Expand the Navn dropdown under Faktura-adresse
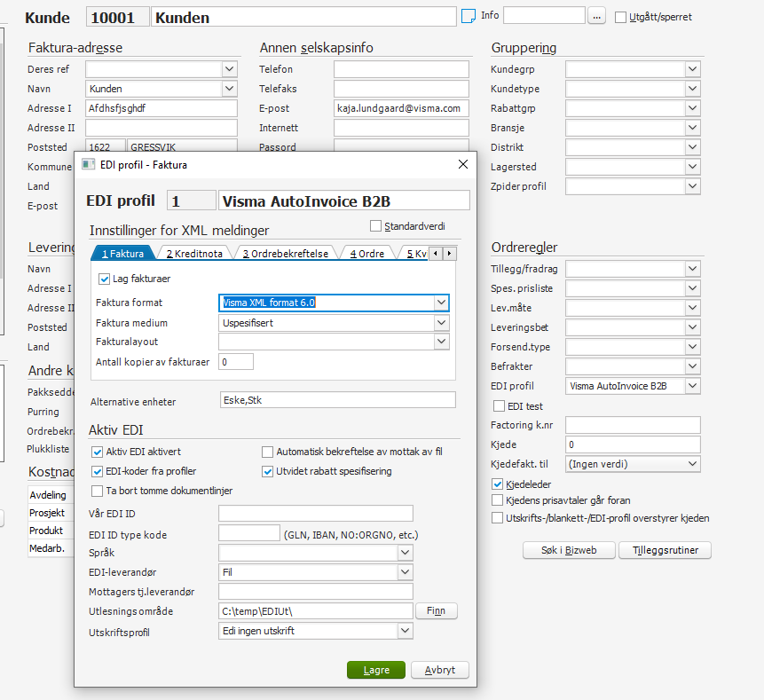 click(229, 89)
